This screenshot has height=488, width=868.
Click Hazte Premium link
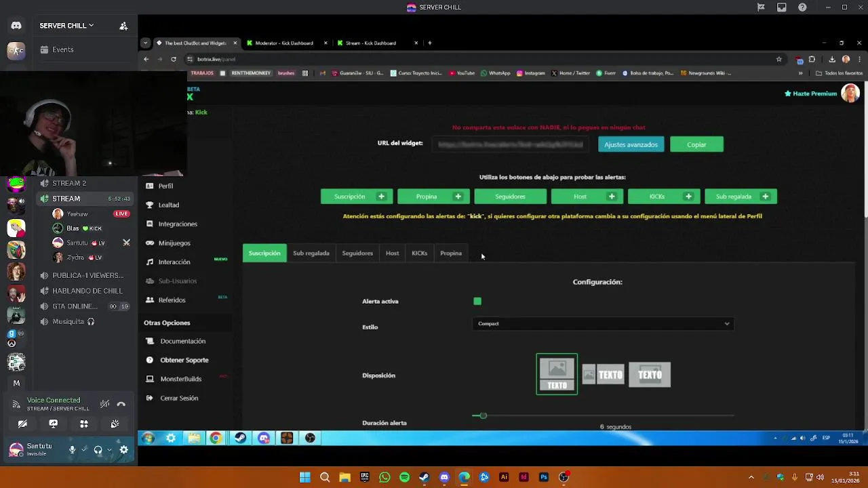pyautogui.click(x=811, y=94)
